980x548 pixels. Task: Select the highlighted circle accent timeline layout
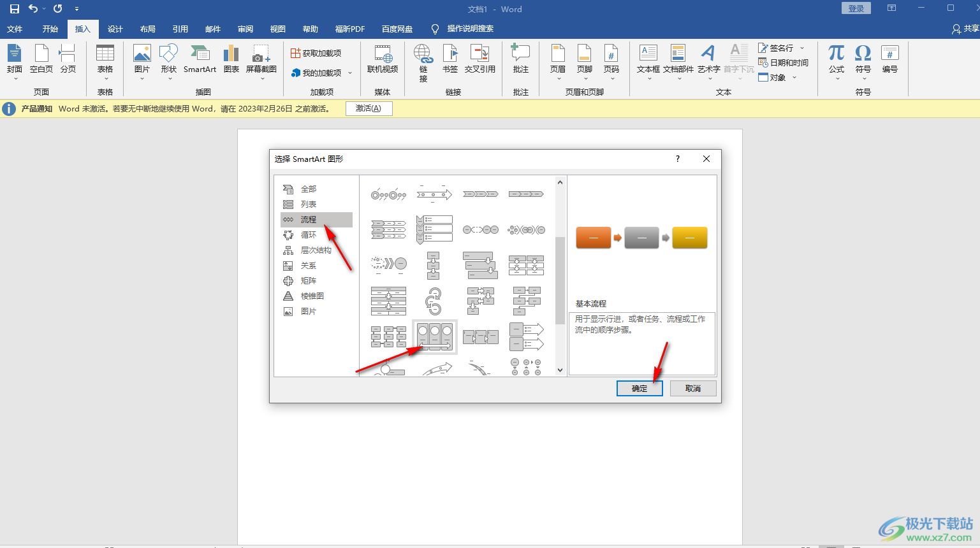[434, 337]
